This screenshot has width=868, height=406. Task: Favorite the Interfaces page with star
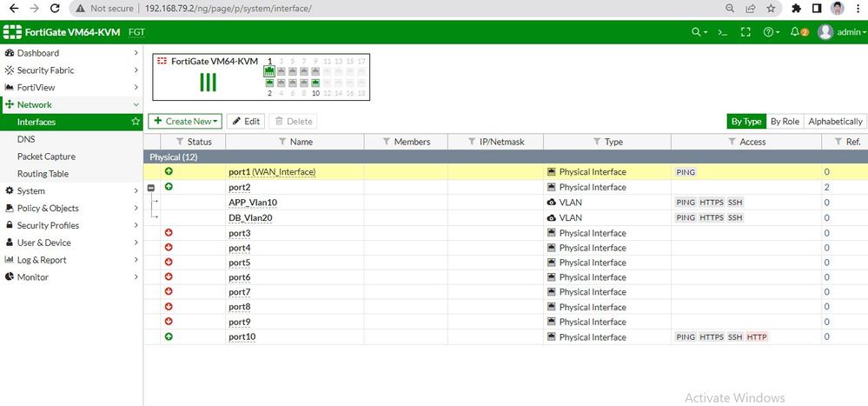click(135, 122)
